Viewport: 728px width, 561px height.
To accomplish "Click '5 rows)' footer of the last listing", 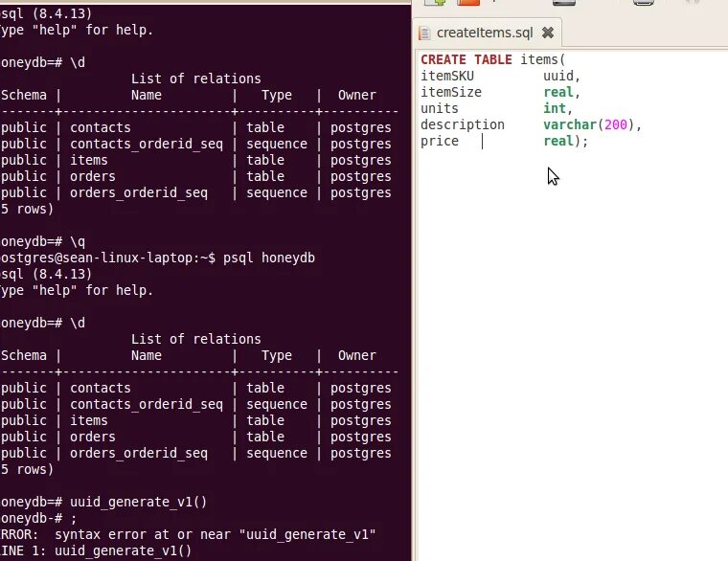I will [x=27, y=470].
